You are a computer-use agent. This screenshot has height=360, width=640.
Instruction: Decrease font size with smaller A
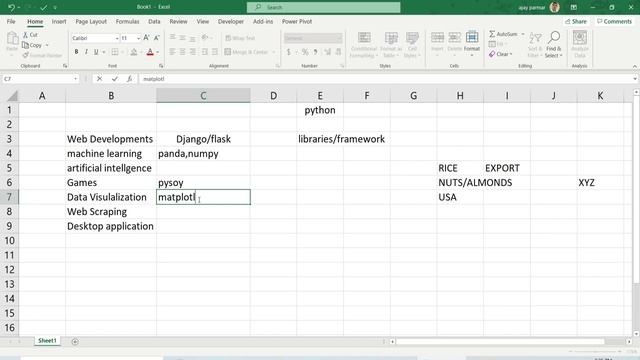[156, 38]
